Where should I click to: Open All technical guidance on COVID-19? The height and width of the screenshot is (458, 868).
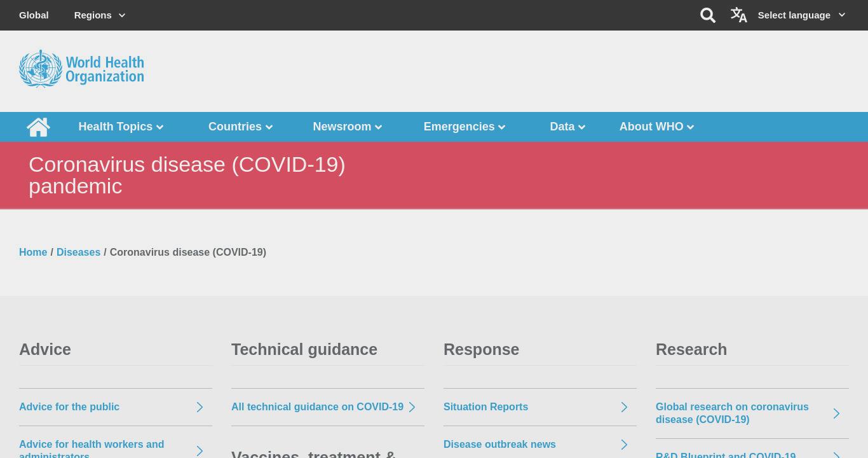pos(317,407)
